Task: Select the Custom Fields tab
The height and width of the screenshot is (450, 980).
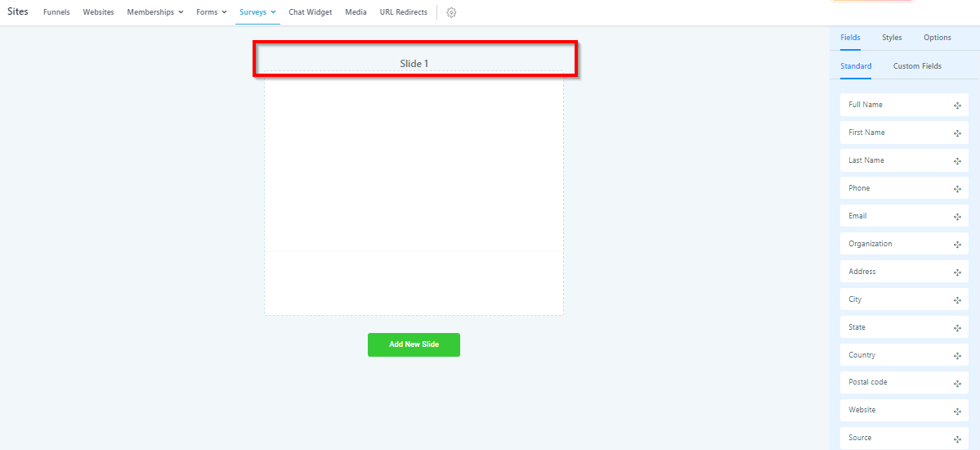Action: 916,66
